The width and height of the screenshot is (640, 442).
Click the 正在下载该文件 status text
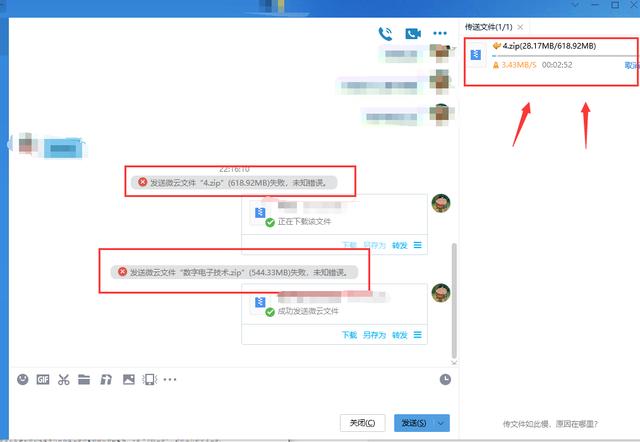[x=304, y=222]
